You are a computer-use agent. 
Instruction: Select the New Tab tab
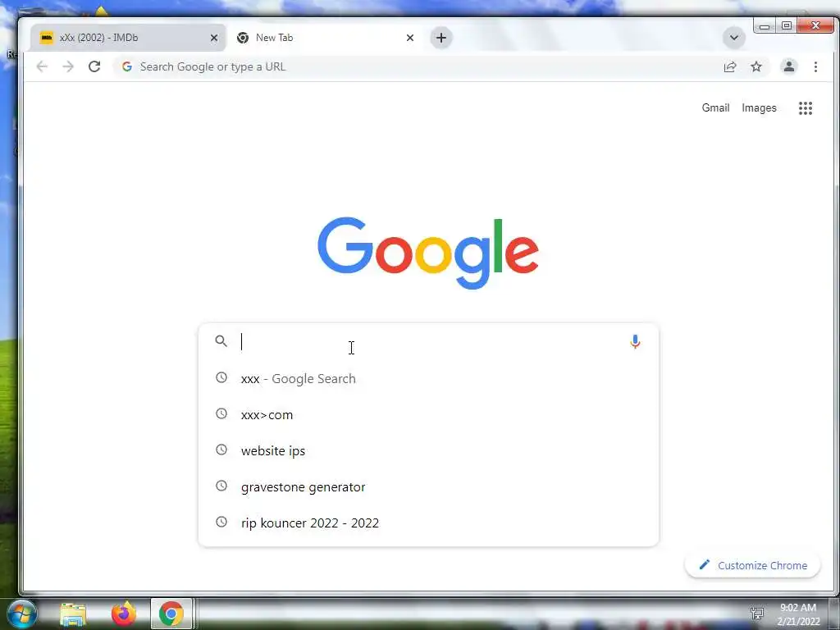(x=324, y=38)
